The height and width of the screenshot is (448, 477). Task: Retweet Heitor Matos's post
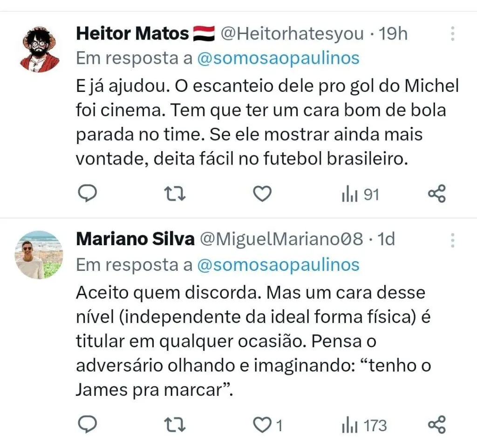pos(176,194)
